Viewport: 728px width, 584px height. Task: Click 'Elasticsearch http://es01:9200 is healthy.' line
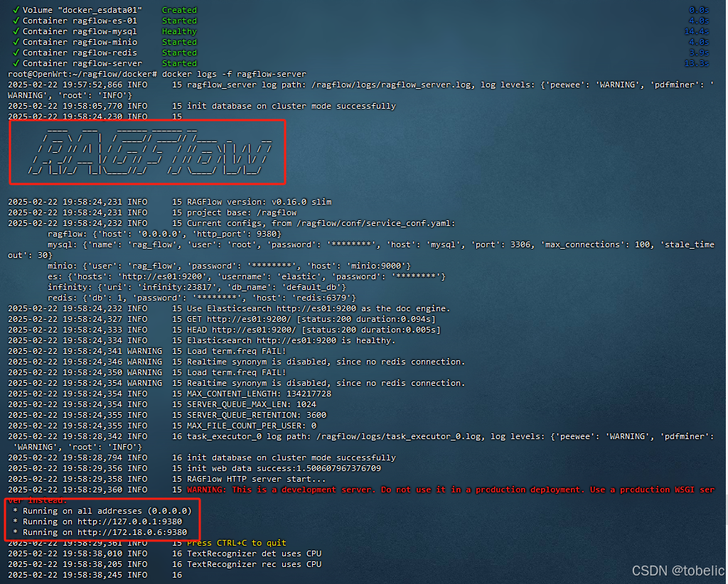291,340
